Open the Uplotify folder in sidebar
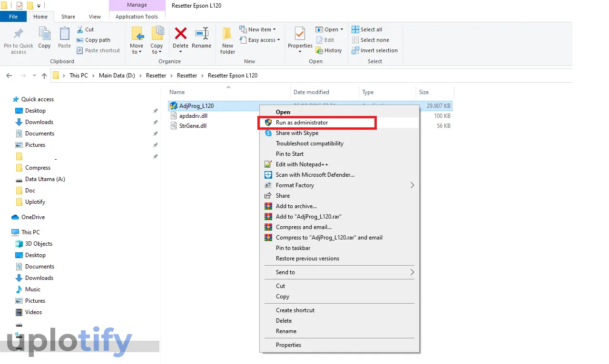Screen dimensions: 609x364 click(35, 202)
